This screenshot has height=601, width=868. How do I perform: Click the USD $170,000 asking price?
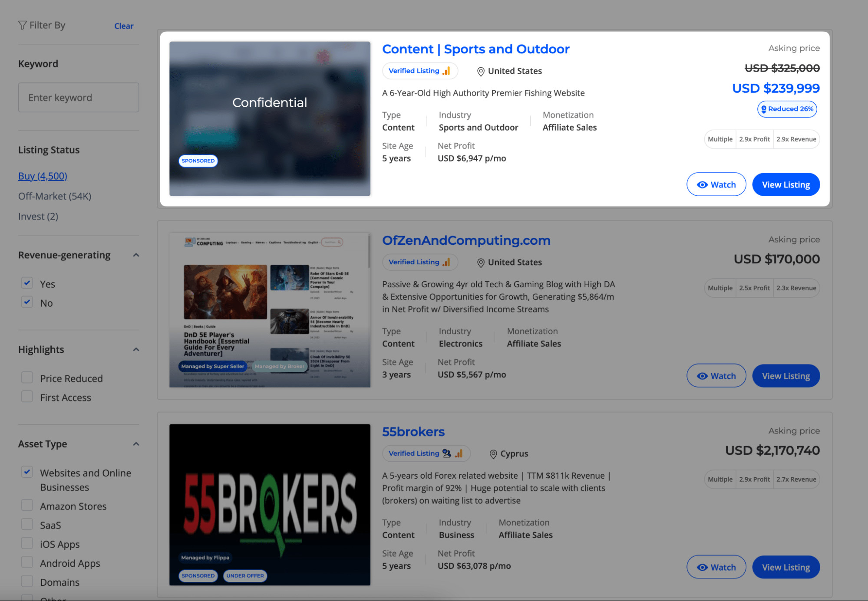(776, 259)
